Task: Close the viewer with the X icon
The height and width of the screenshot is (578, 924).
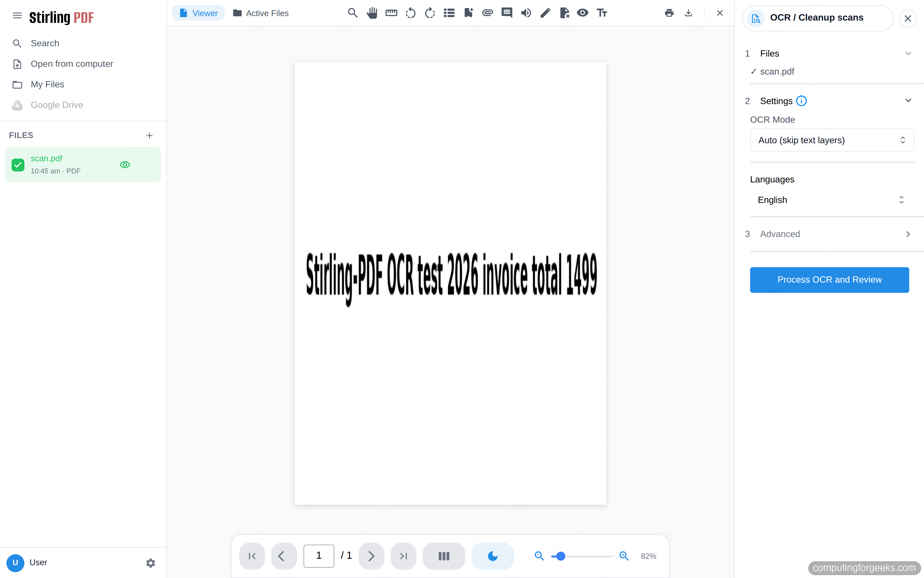Action: click(720, 13)
